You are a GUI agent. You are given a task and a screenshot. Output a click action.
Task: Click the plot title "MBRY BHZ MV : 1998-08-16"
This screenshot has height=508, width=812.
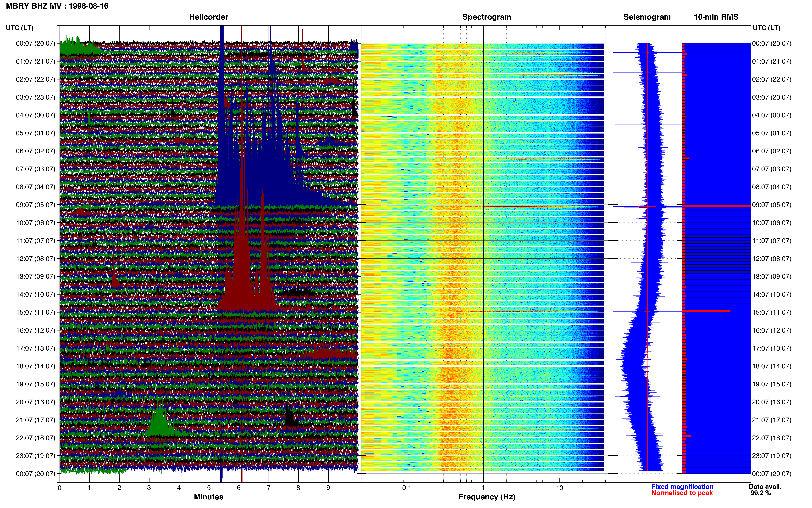pyautogui.click(x=57, y=6)
